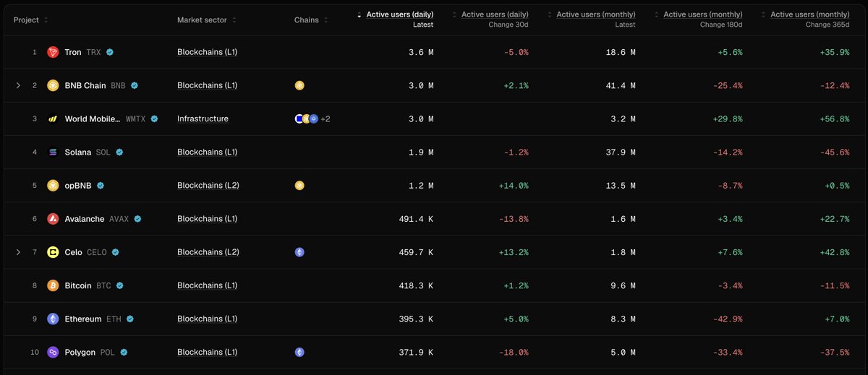Select the +29.8% 180d change value
This screenshot has height=375, width=868.
727,118
